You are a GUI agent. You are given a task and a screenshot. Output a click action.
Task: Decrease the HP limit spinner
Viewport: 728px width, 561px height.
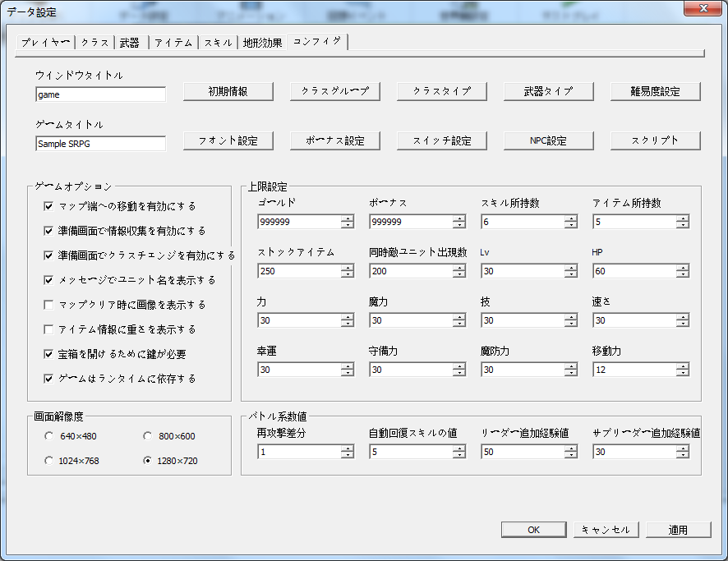pyautogui.click(x=683, y=274)
